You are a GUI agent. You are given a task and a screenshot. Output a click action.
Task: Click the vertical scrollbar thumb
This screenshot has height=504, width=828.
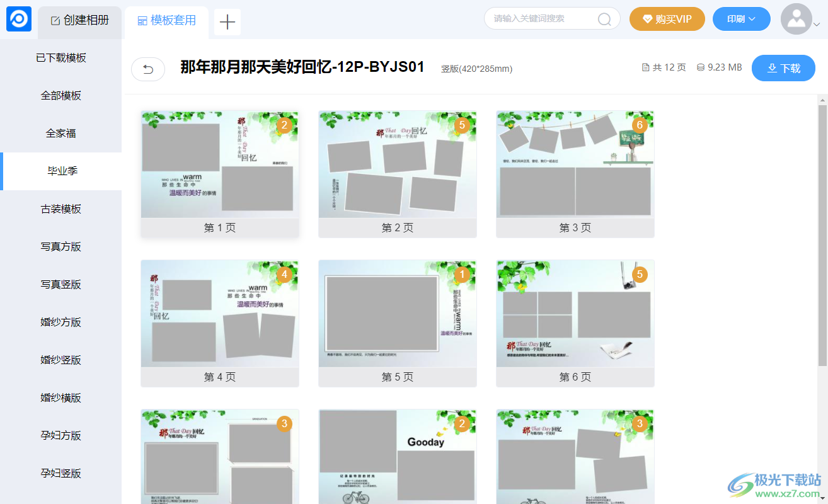pyautogui.click(x=822, y=235)
